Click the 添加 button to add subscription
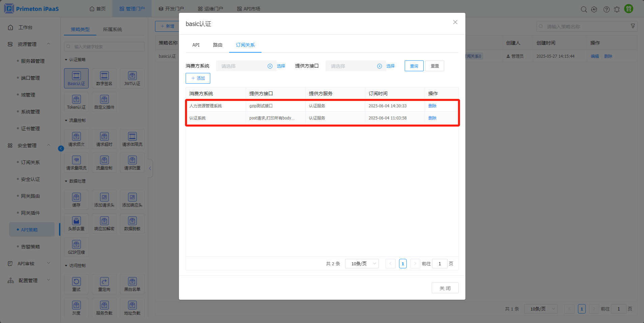 [x=198, y=78]
